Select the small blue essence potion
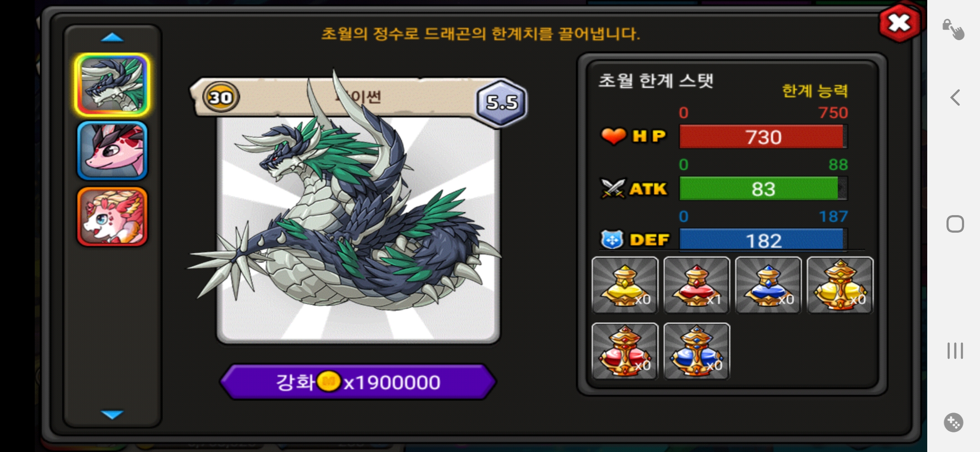 point(768,285)
